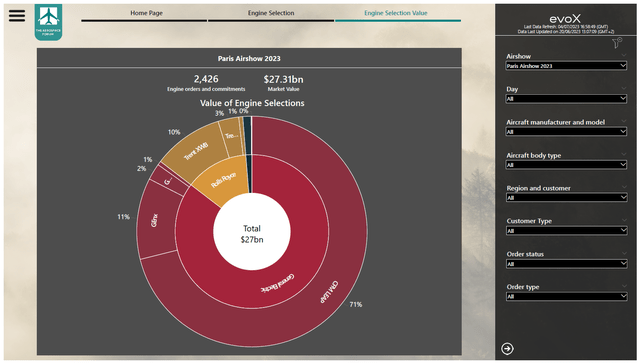Expand Aircraft manufacturer and model dropdown
Viewport: 640px width, 364px height.
click(566, 132)
